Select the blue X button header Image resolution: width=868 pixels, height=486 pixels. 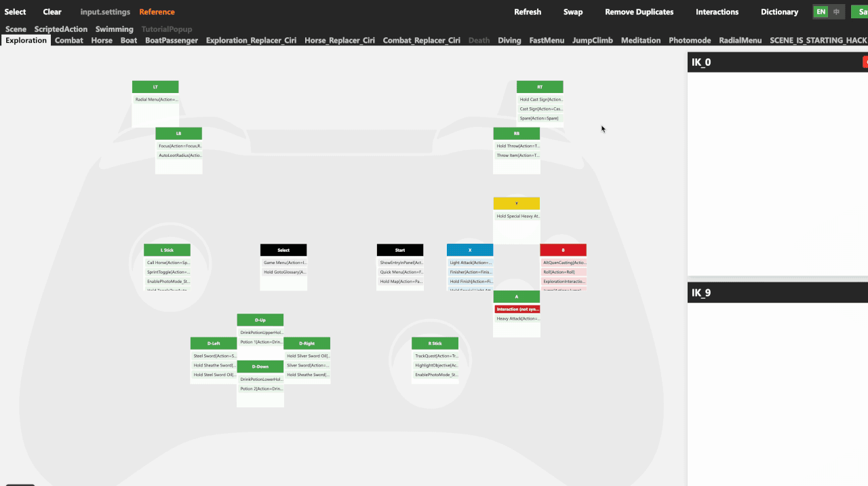pyautogui.click(x=470, y=250)
